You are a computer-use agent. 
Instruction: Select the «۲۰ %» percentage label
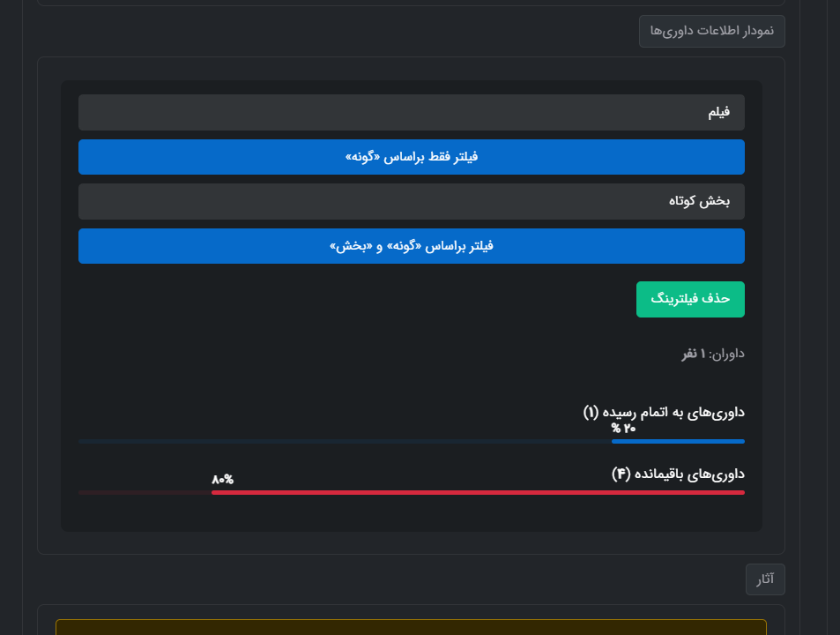tap(624, 429)
